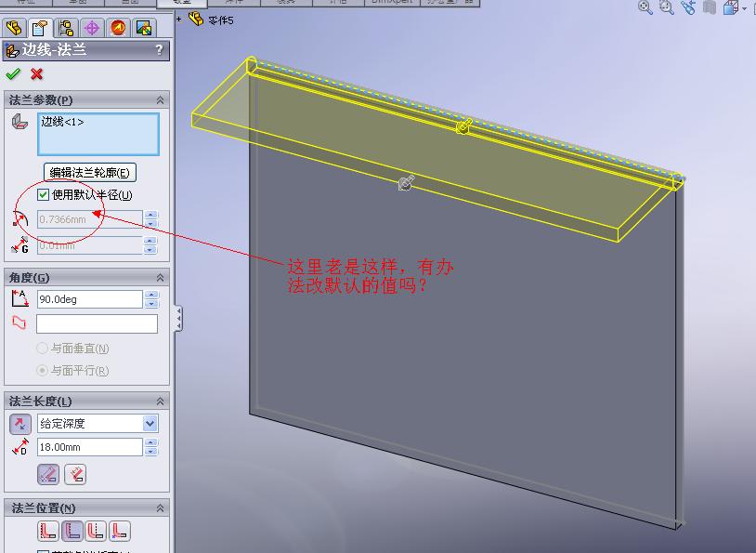This screenshot has width=756, height=553.
Task: Click the edge selection icon beside 边线<1>
Action: click(20, 121)
